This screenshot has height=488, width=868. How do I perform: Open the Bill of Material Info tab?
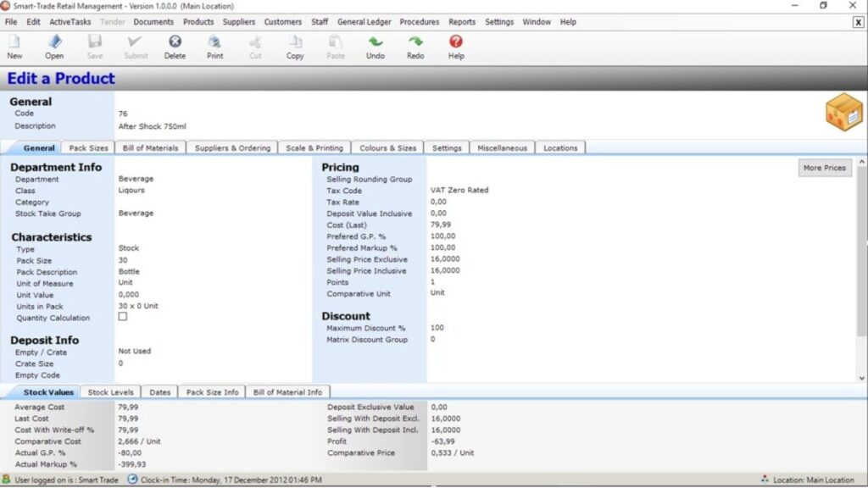[x=286, y=391]
